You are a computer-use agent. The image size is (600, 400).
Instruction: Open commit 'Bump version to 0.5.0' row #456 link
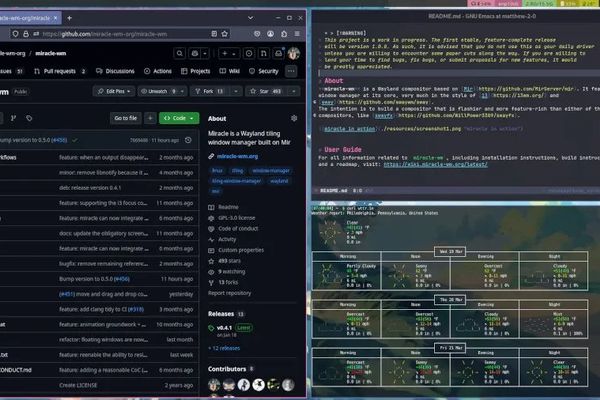(122, 279)
